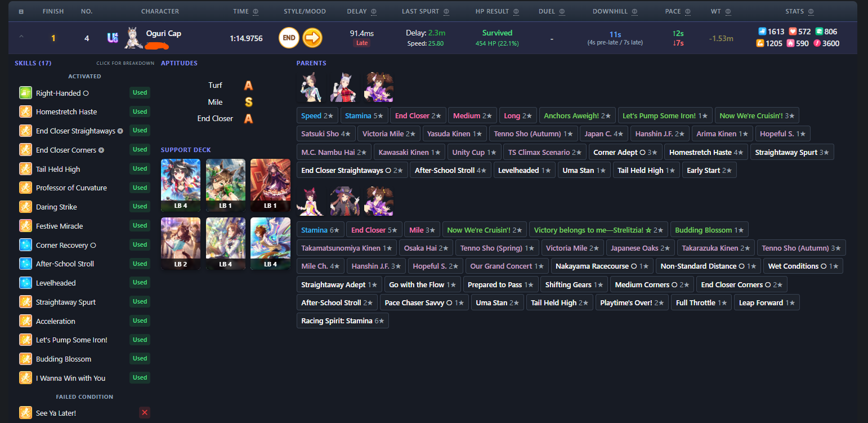Click the Professor of Curvature skill icon
This screenshot has width=868, height=423.
(x=25, y=188)
